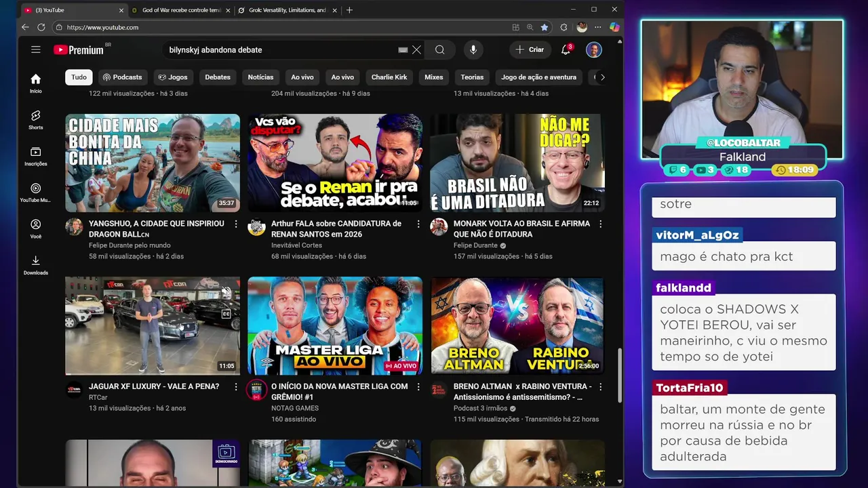Open the YouTube hamburger guide menu

[36, 49]
